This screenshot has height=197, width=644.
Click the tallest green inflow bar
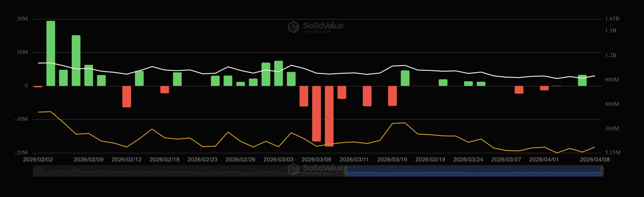point(51,53)
